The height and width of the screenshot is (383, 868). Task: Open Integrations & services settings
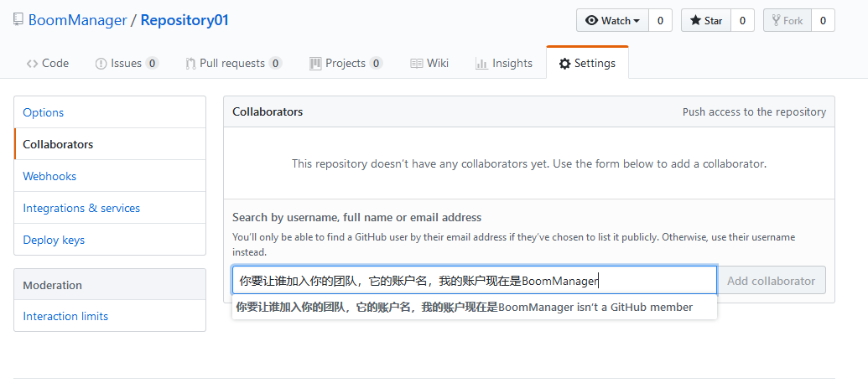(110, 208)
